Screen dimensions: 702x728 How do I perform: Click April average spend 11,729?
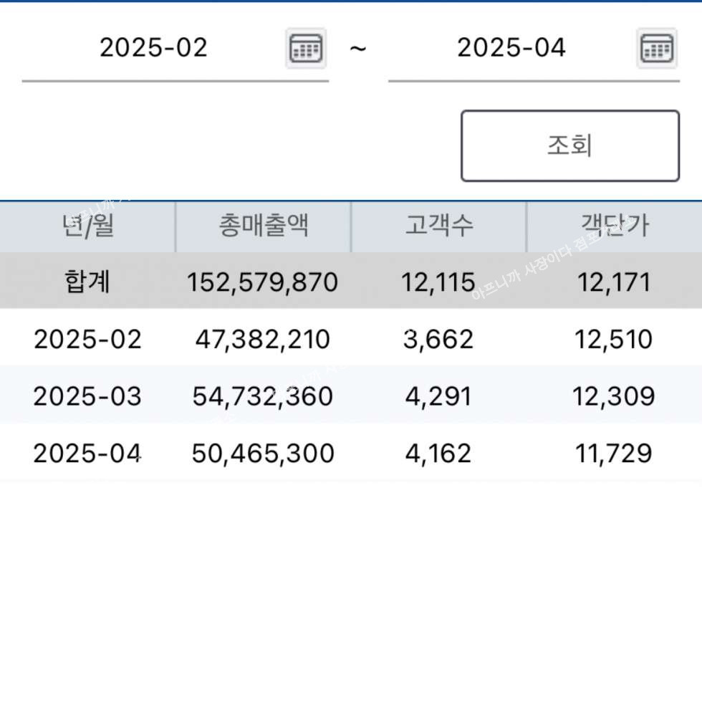click(x=613, y=454)
